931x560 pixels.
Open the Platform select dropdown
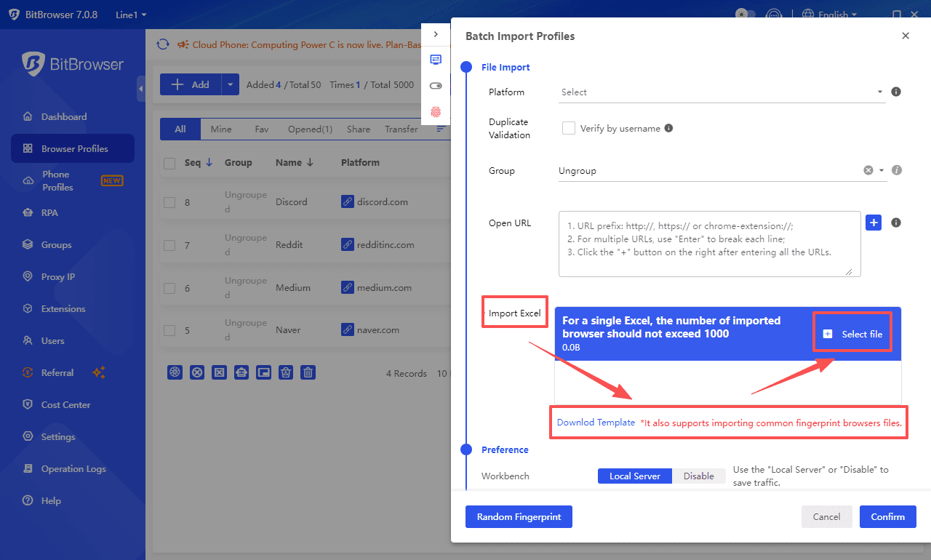pyautogui.click(x=722, y=92)
